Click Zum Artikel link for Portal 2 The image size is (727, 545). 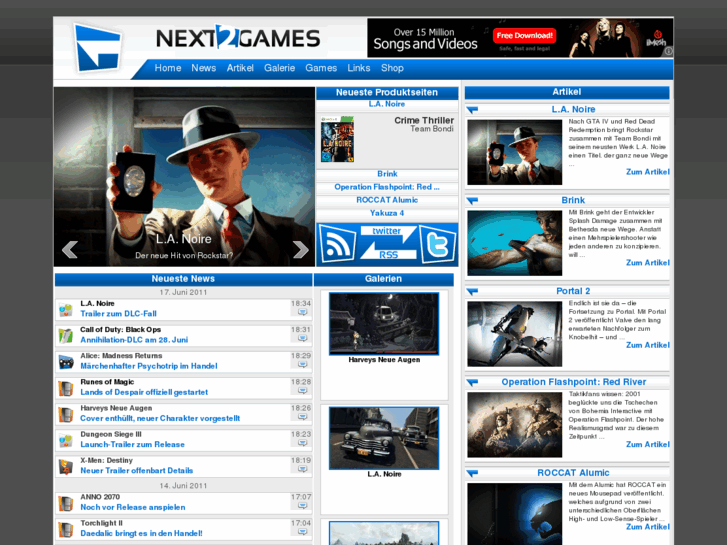coord(647,346)
